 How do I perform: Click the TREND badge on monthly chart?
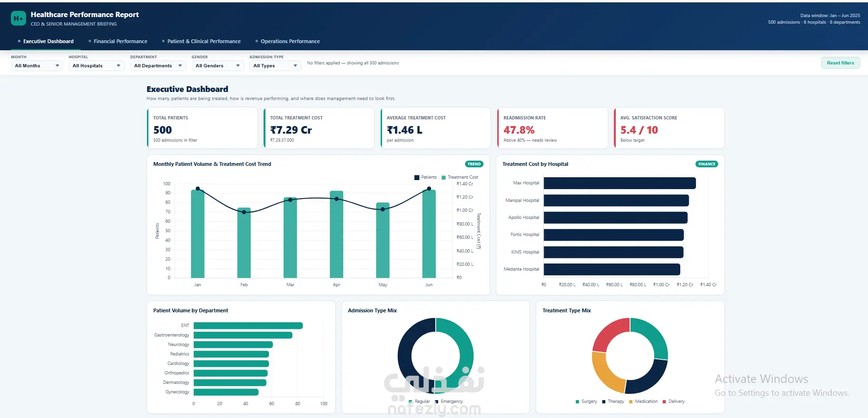(474, 164)
